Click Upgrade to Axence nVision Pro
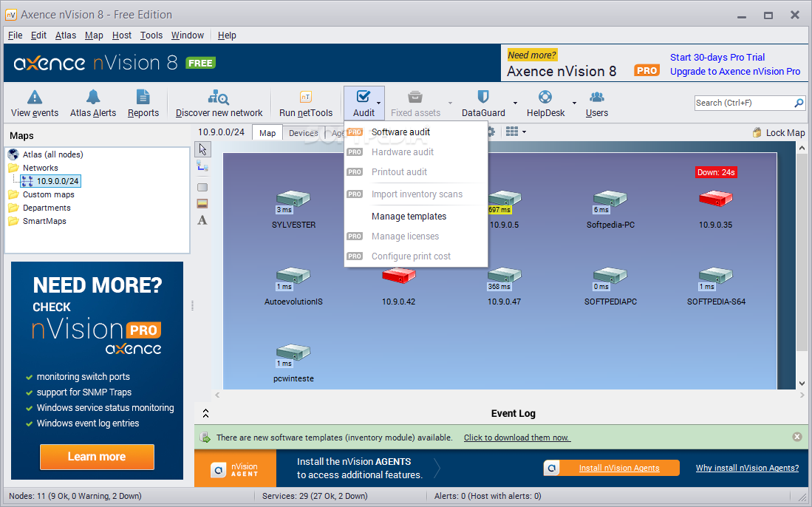Screen dimensions: 812x507 coord(735,72)
